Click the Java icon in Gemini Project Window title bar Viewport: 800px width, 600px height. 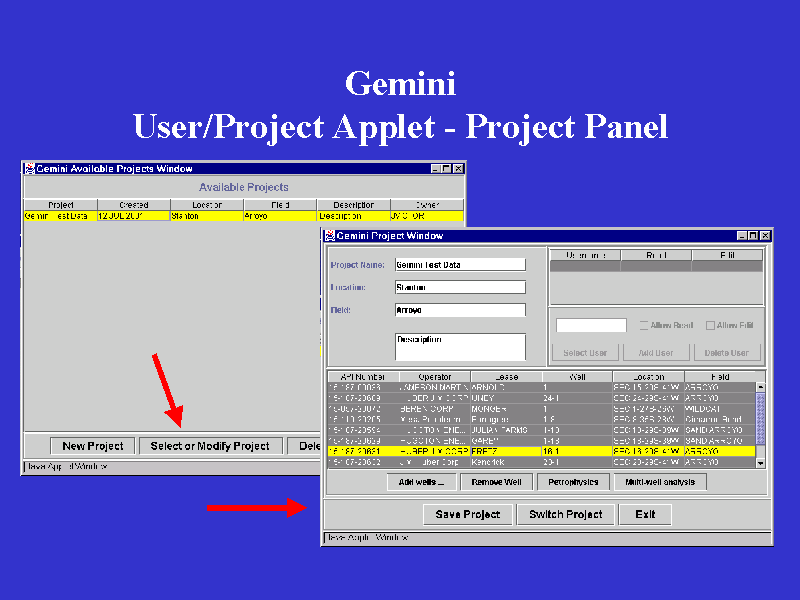[x=330, y=235]
